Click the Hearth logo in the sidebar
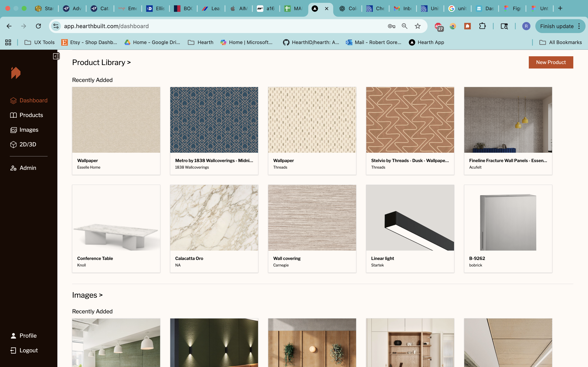 16,73
